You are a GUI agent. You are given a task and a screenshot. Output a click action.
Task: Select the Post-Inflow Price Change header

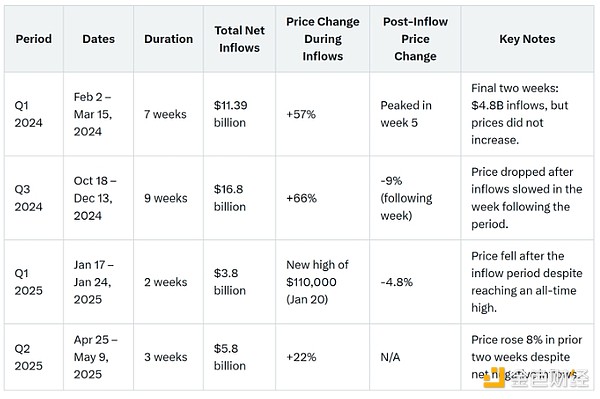point(415,39)
